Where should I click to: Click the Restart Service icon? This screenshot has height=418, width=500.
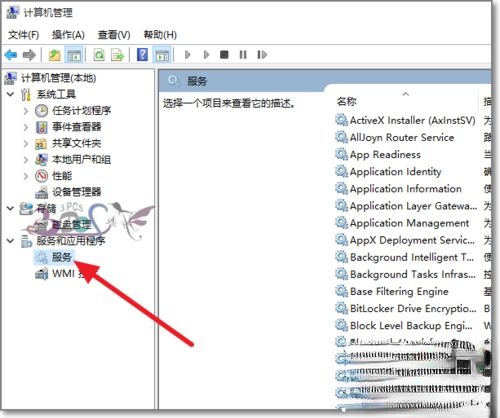pos(262,54)
